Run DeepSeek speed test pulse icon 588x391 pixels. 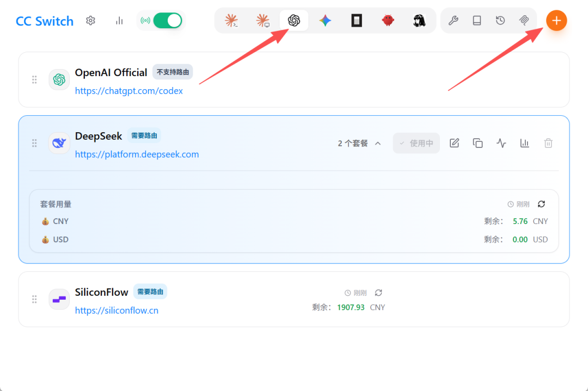coord(501,143)
